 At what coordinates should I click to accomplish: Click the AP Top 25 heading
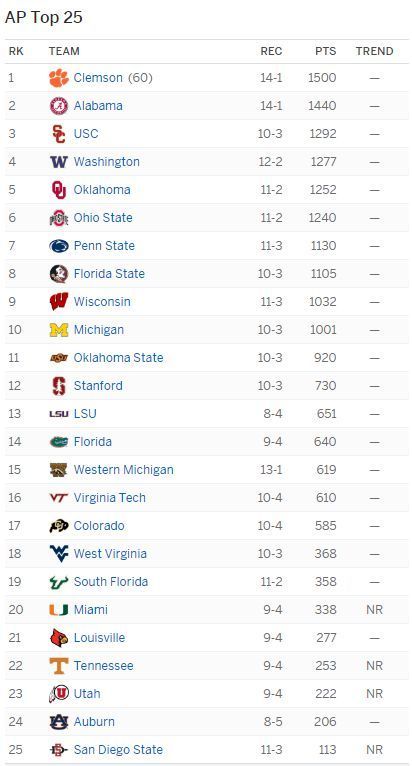coord(43,18)
